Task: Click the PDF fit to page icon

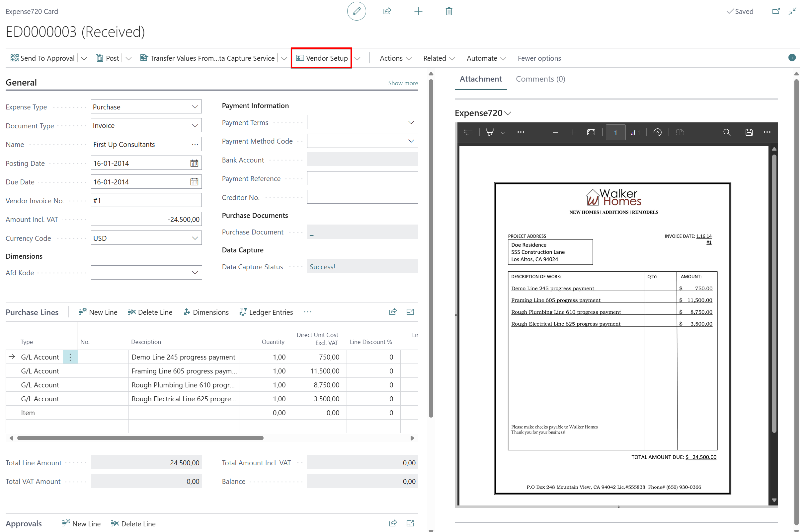Action: tap(591, 132)
